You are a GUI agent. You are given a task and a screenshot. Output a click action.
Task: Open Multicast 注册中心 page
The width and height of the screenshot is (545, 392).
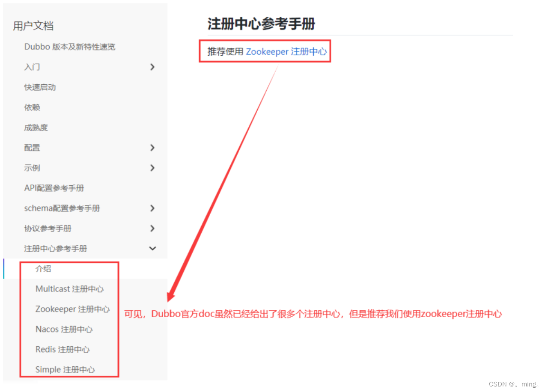[69, 289]
